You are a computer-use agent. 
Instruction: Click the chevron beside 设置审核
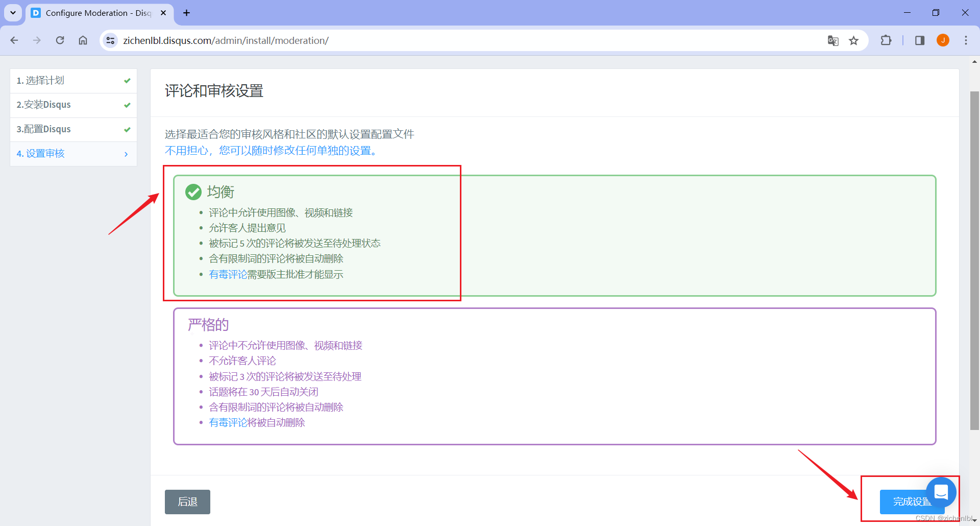pyautogui.click(x=126, y=154)
